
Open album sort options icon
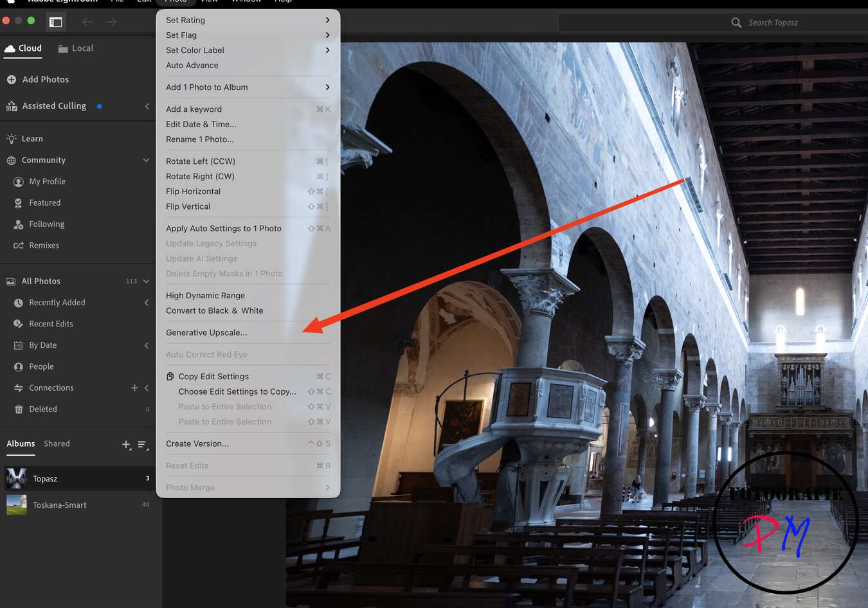point(142,444)
